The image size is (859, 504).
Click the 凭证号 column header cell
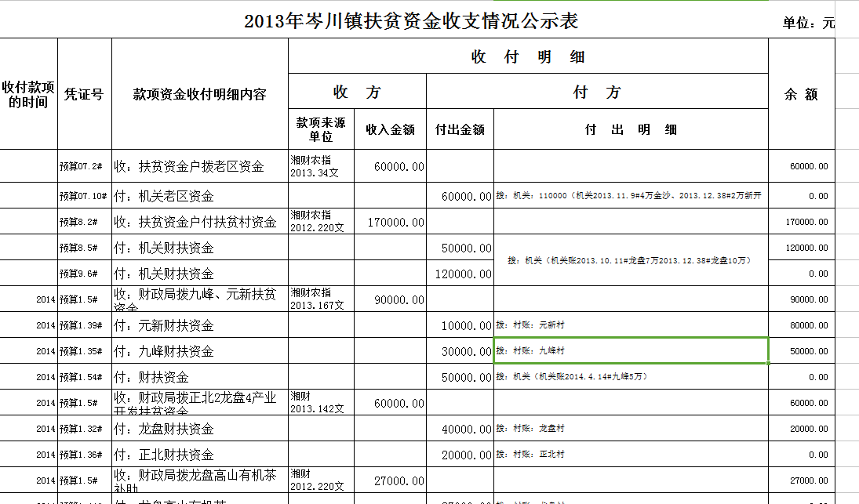point(84,94)
